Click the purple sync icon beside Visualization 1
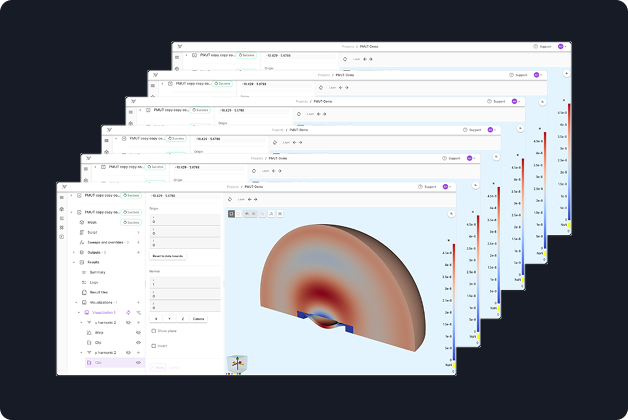Image resolution: width=628 pixels, height=420 pixels. 129,312
